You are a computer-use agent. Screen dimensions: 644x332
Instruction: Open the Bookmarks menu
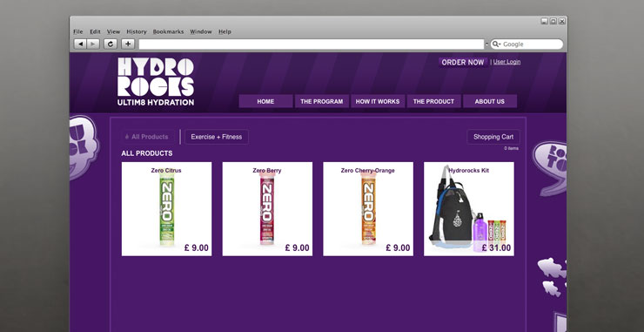tap(168, 31)
